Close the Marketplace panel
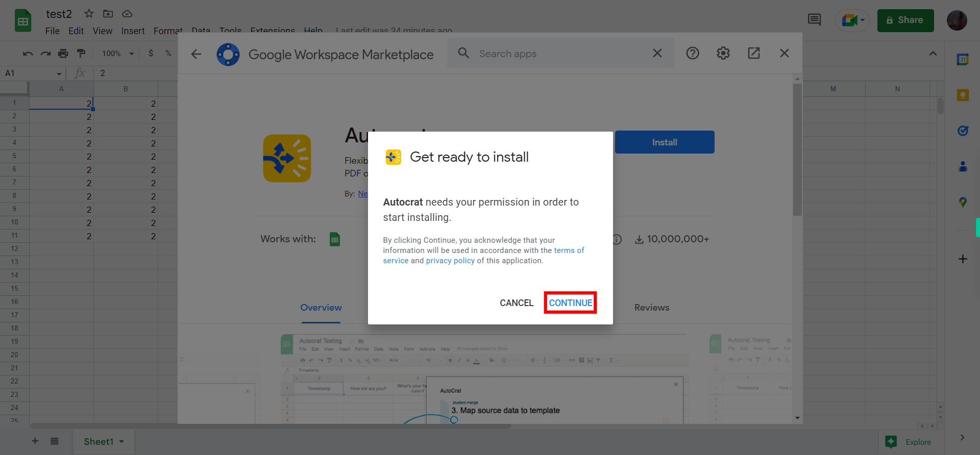The height and width of the screenshot is (455, 980). click(x=785, y=53)
